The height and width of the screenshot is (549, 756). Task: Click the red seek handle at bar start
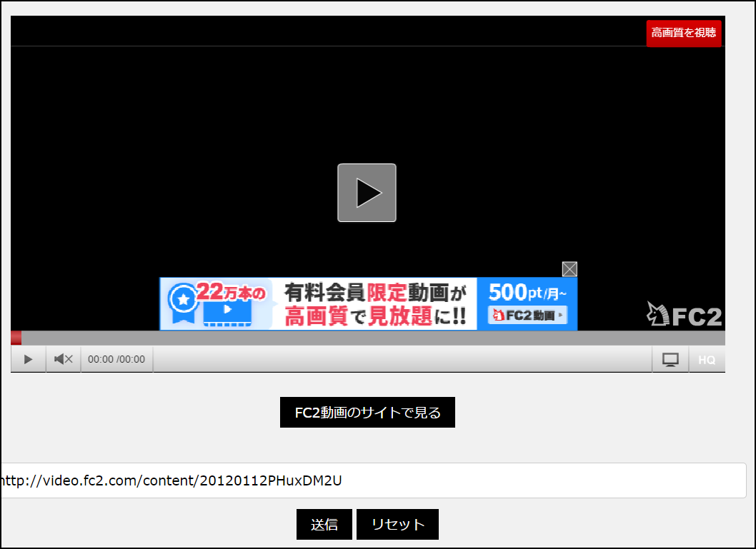click(16, 338)
